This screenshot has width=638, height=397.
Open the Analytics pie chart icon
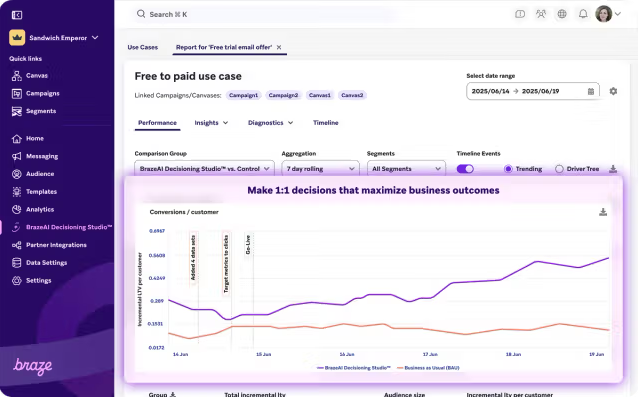tap(17, 209)
